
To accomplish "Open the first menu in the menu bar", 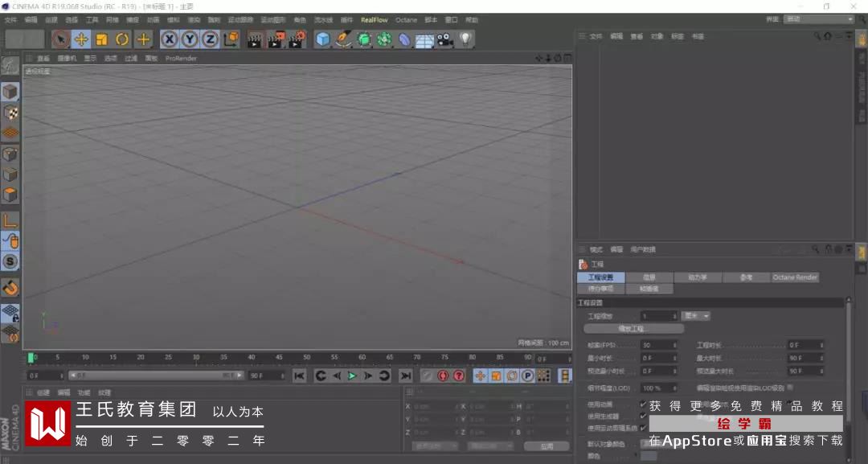I will (x=10, y=20).
